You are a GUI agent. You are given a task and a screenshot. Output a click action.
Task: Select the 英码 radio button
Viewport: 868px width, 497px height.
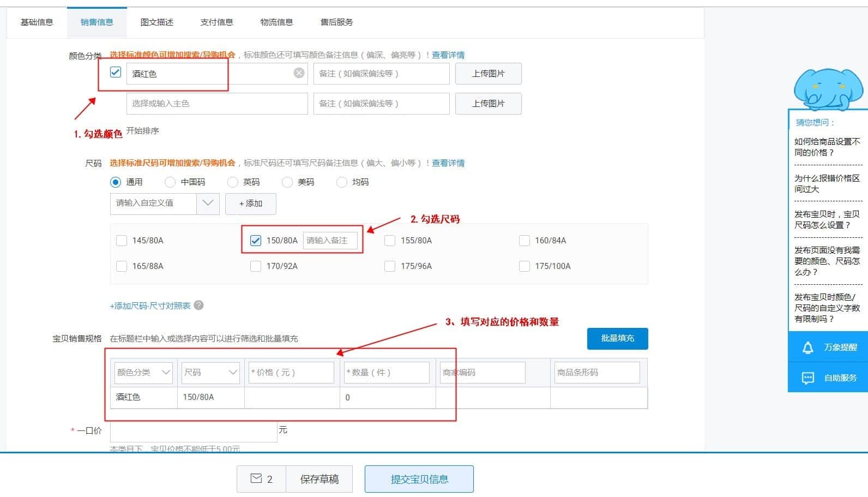pos(233,182)
